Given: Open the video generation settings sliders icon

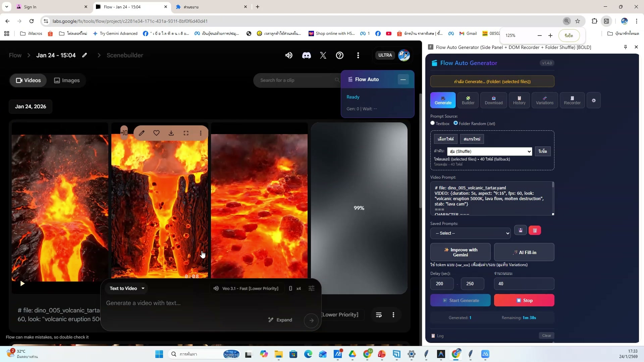Looking at the screenshot, I should [x=311, y=288].
